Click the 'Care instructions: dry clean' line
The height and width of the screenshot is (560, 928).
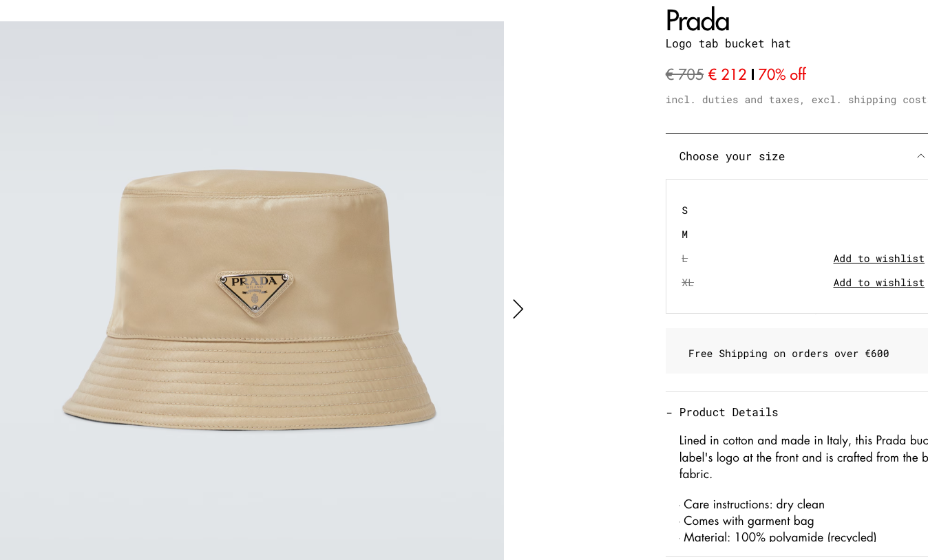pyautogui.click(x=754, y=504)
